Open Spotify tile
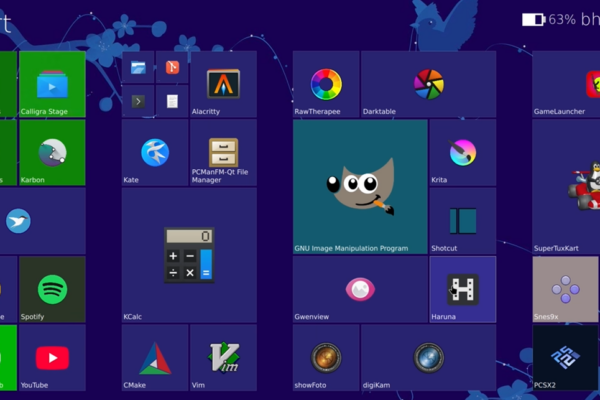The width and height of the screenshot is (600, 400). pyautogui.click(x=52, y=289)
